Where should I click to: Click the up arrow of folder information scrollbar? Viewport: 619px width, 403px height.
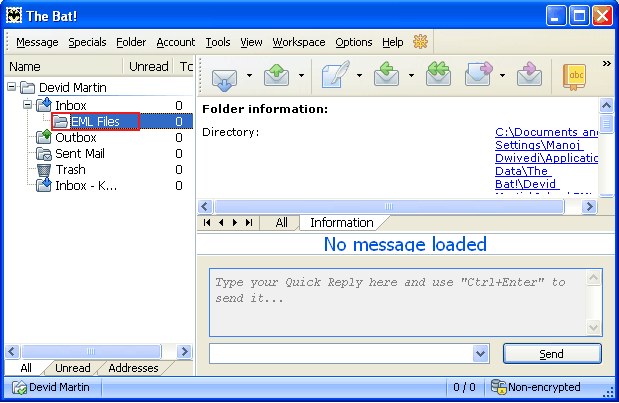(x=606, y=105)
